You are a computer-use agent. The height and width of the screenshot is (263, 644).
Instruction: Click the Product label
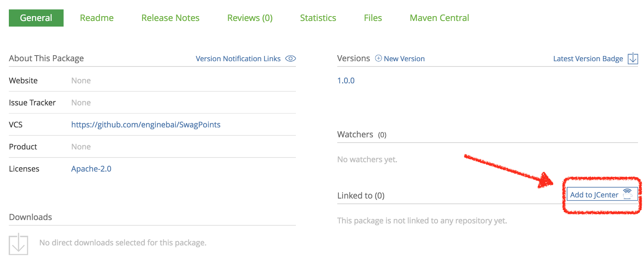pos(23,147)
